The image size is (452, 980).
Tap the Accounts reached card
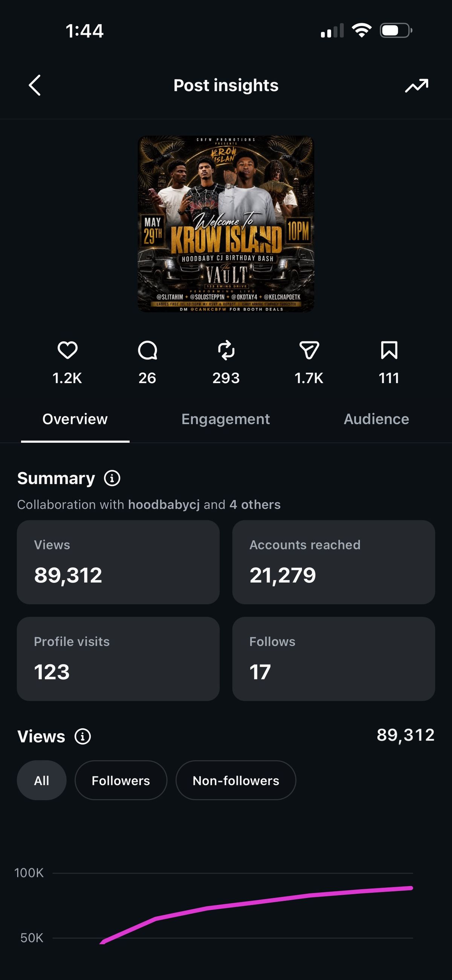tap(334, 562)
